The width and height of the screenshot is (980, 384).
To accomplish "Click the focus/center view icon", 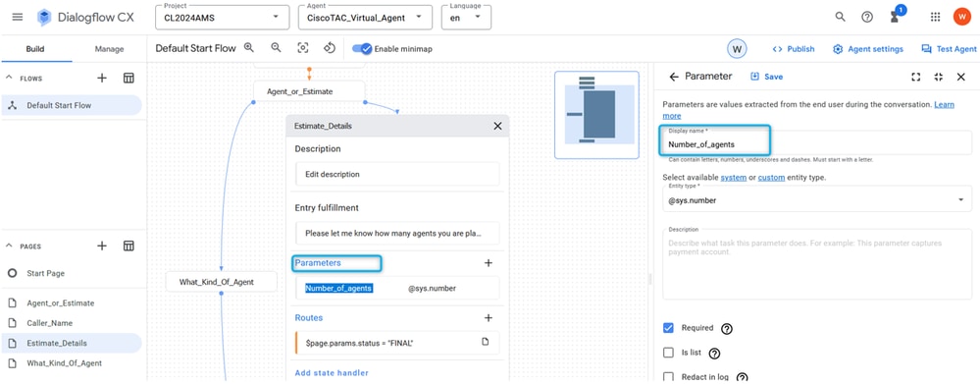I will coord(302,48).
